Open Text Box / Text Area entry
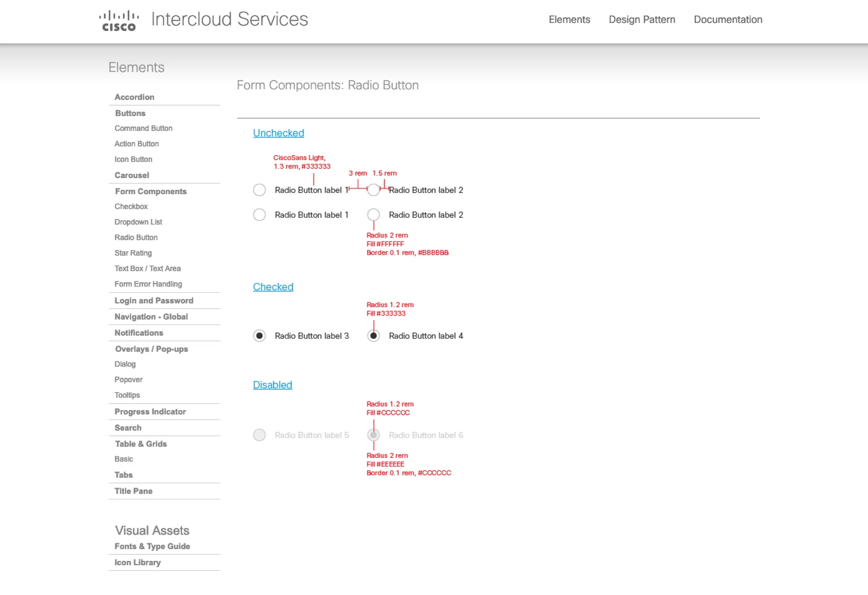 point(148,269)
